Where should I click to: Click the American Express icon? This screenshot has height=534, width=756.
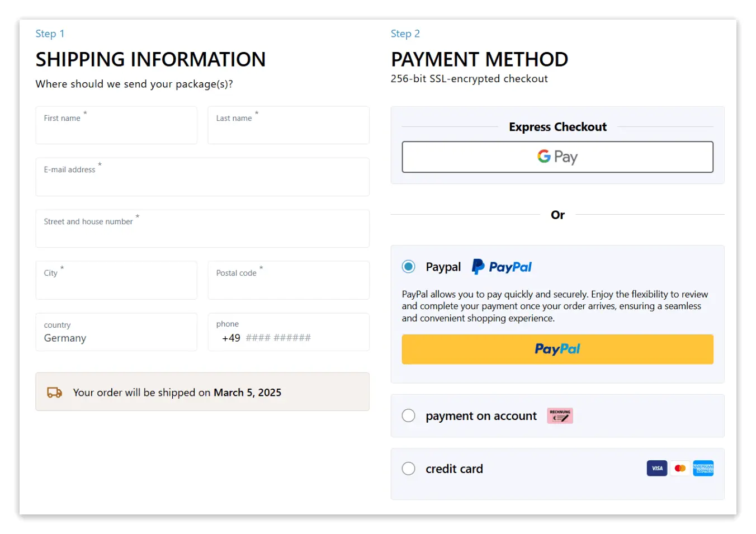(x=703, y=468)
